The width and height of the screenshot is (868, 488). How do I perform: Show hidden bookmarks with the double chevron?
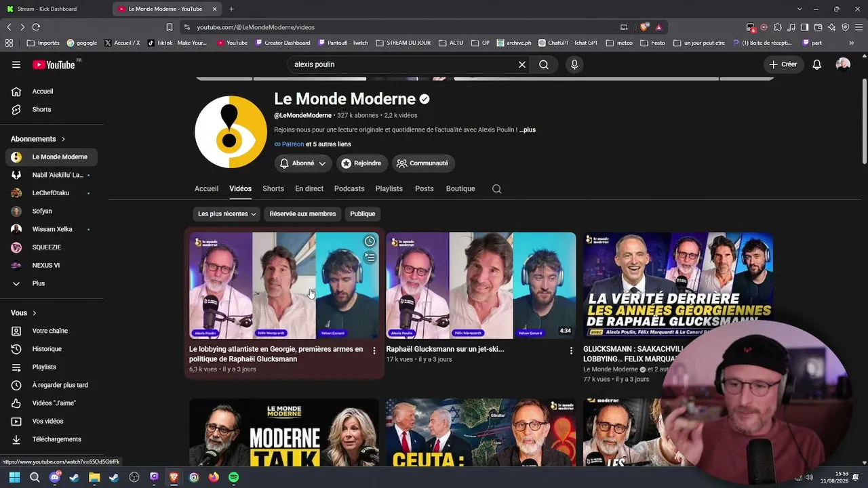coord(852,43)
